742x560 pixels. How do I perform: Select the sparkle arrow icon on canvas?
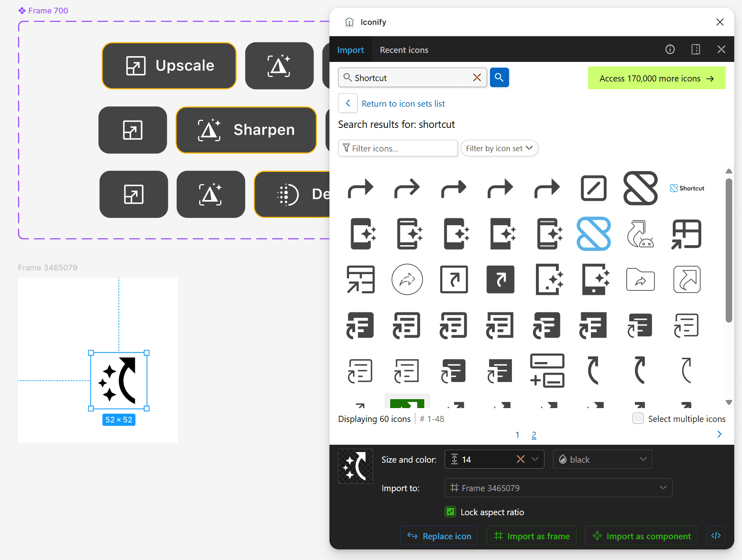click(x=119, y=380)
